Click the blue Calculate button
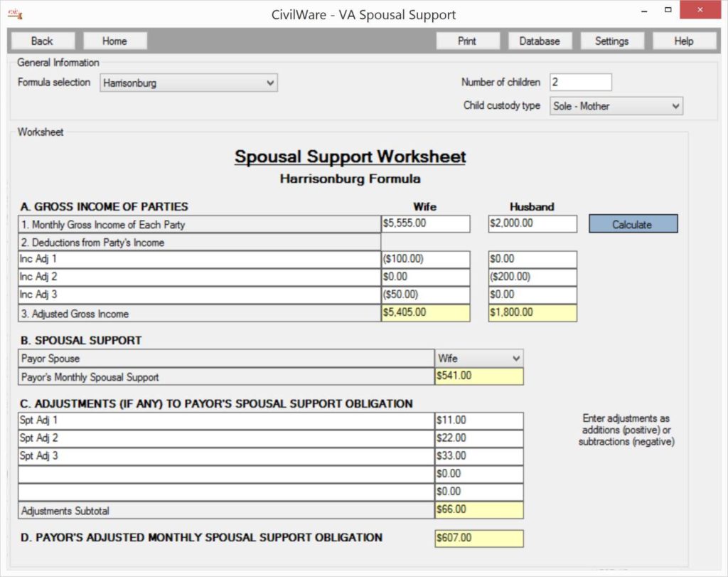 pyautogui.click(x=633, y=224)
